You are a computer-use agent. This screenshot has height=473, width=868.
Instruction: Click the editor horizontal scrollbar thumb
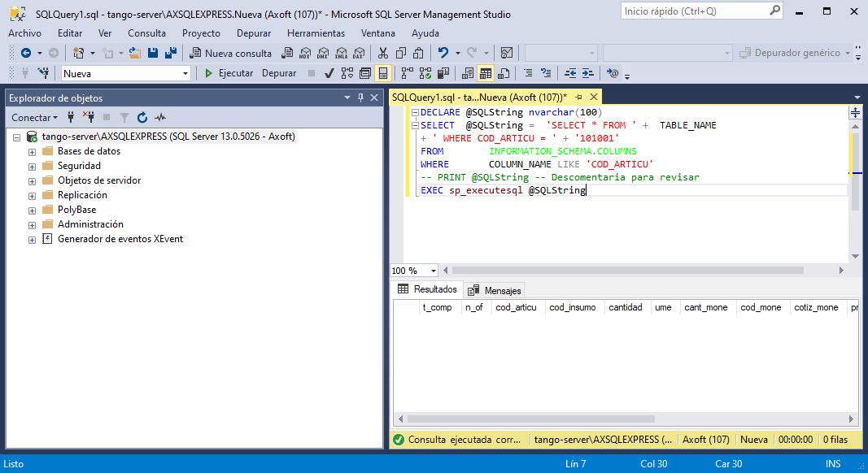628,271
